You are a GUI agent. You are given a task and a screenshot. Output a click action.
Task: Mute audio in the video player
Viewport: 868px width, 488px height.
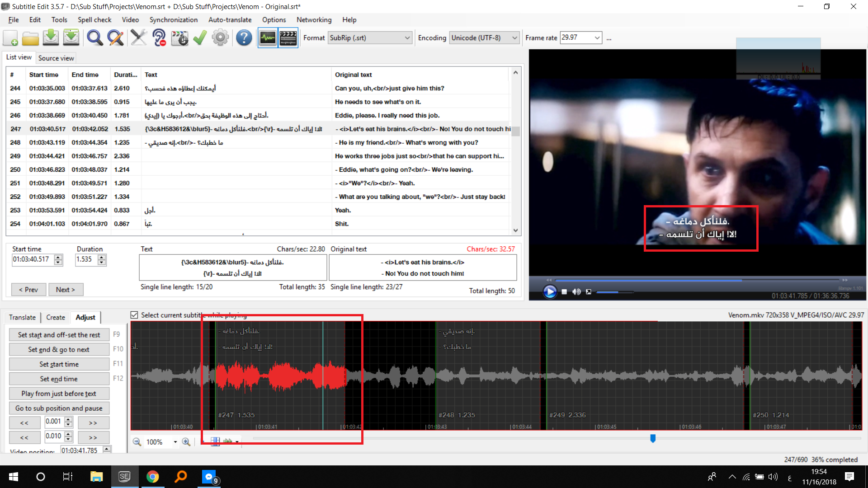click(x=576, y=291)
